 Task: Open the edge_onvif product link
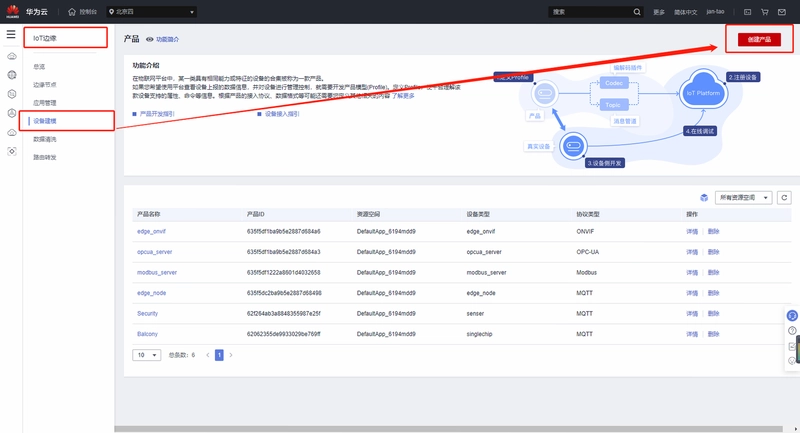coord(152,232)
